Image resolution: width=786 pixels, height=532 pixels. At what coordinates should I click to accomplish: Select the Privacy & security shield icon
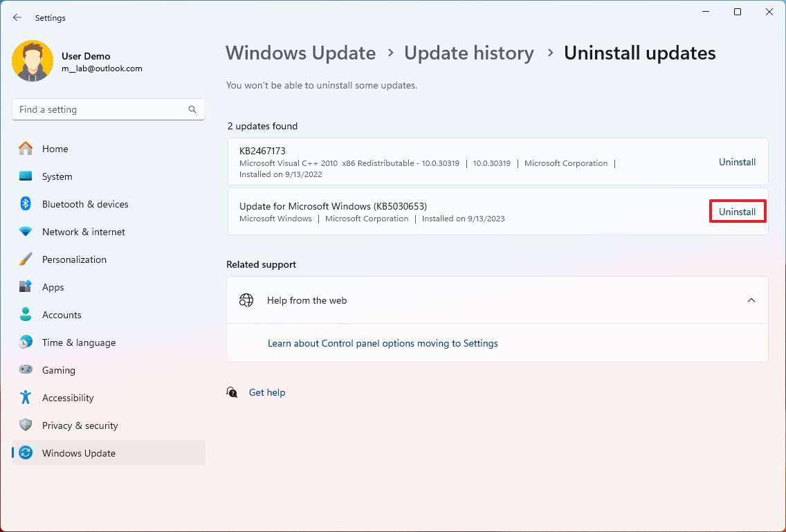point(30,425)
